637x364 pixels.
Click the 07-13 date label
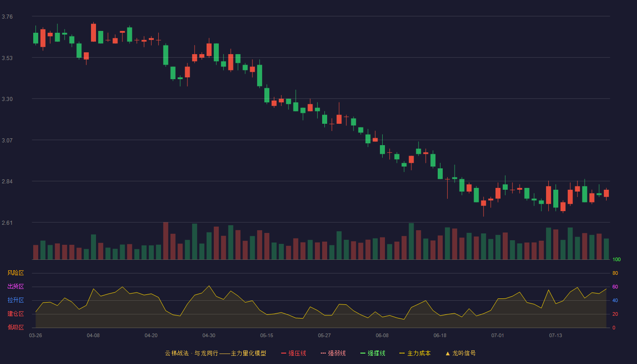tap(556, 335)
